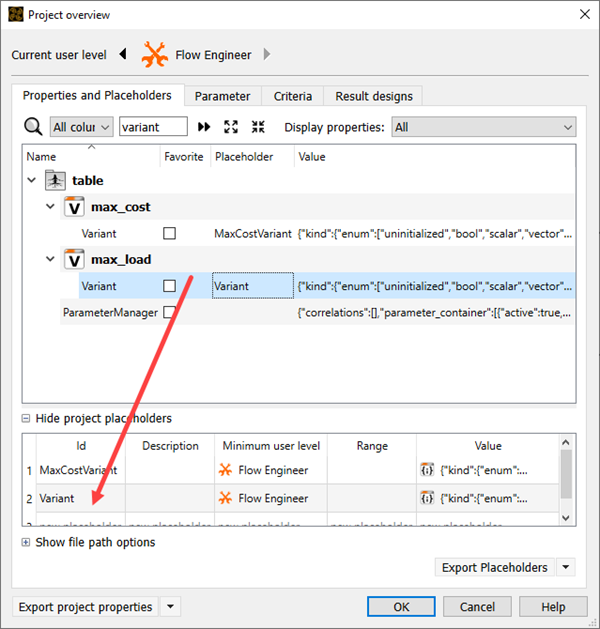Click the collapse all tree icon
The image size is (600, 629).
(x=258, y=127)
